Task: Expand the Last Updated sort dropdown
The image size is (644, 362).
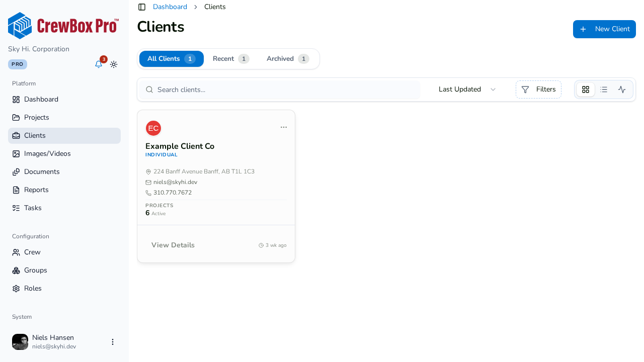Action: click(x=467, y=89)
